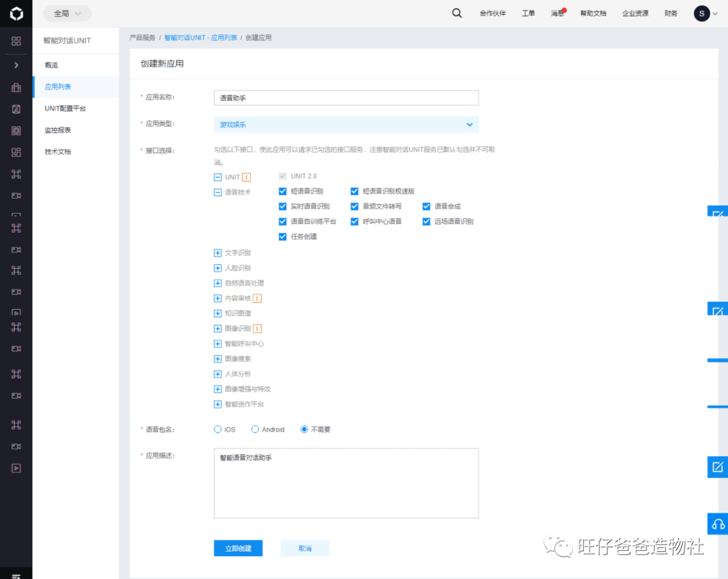
Task: Expand the 人体分析 group
Action: 217,374
